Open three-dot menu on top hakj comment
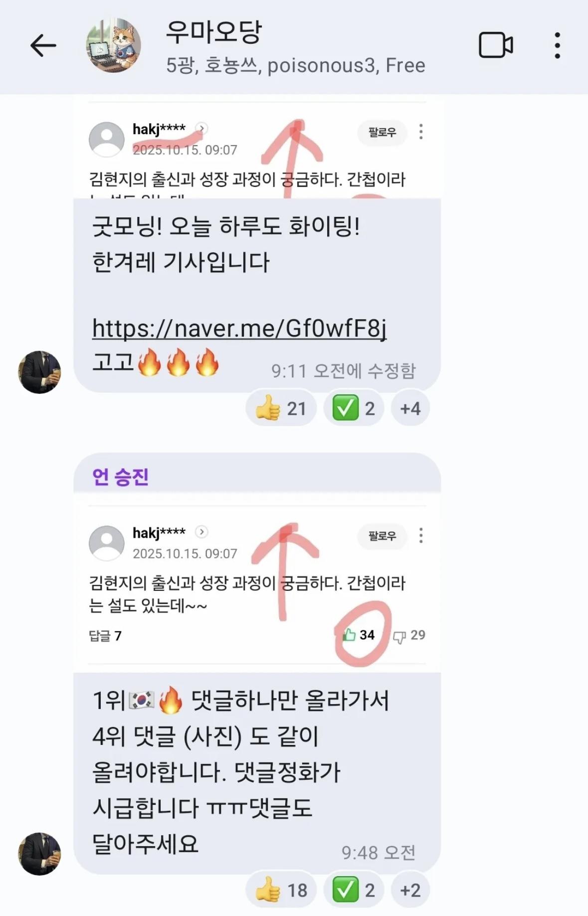Image resolution: width=588 pixels, height=916 pixels. [421, 132]
